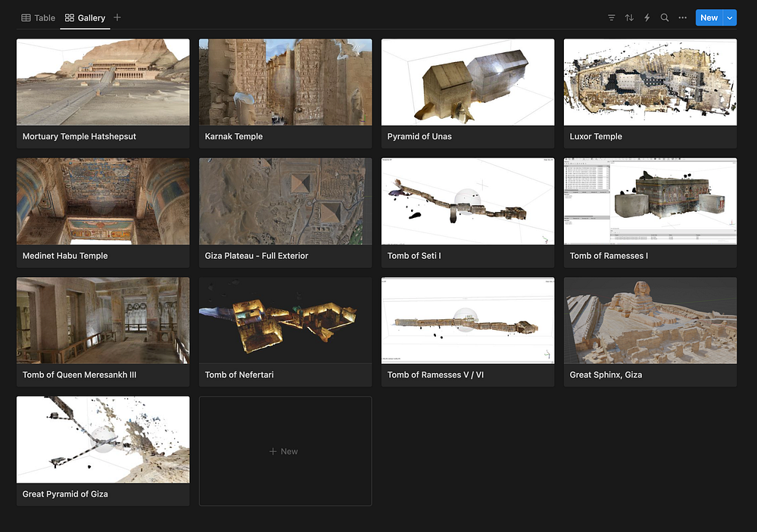Image resolution: width=757 pixels, height=532 pixels.
Task: Click the "Giza Plateau - Full Exterior" title
Action: tap(257, 256)
